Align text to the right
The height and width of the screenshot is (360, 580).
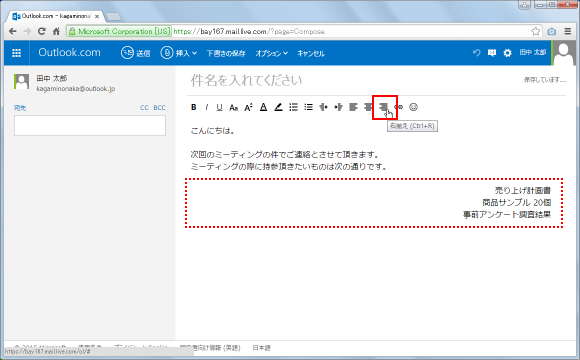point(383,107)
